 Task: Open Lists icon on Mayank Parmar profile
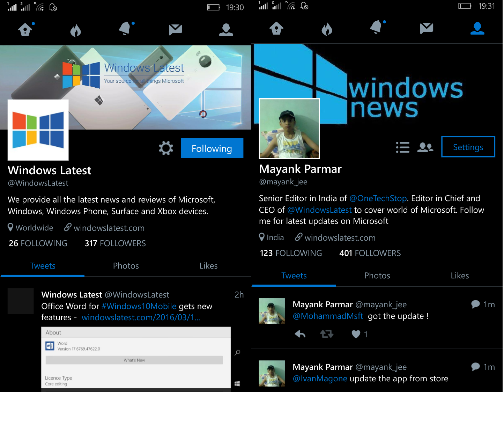point(403,147)
